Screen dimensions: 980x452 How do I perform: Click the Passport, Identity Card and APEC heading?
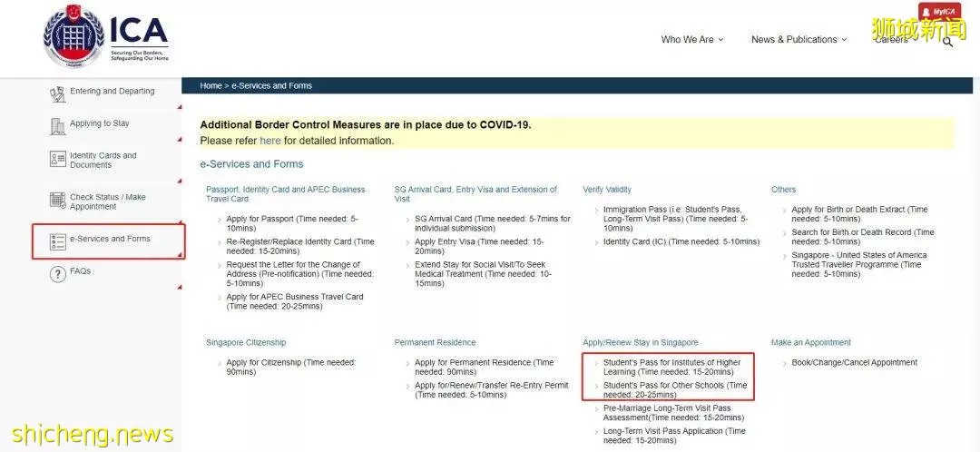(286, 194)
